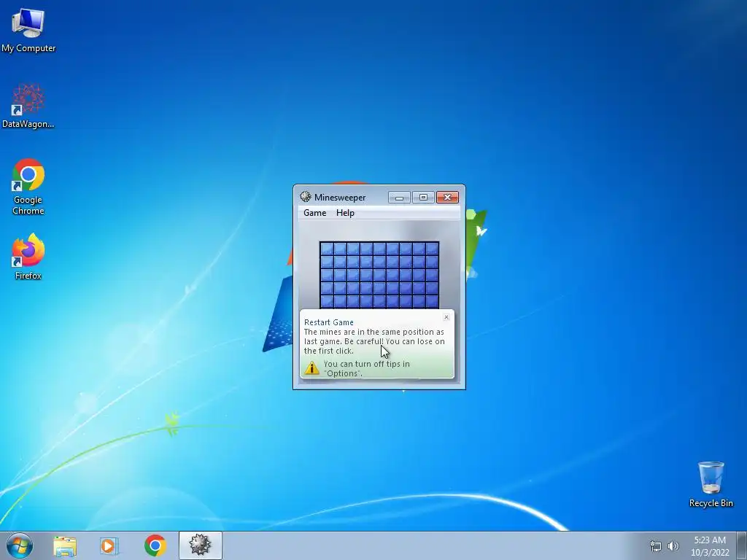The width and height of the screenshot is (747, 560).
Task: Open the Help menu in Minesweeper
Action: (345, 213)
